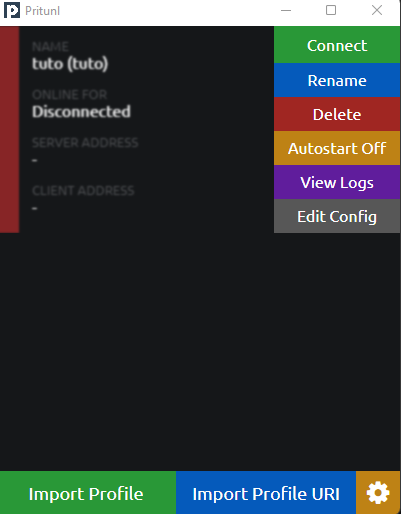
Task: Maximize the Pritunl window
Action: click(x=331, y=10)
